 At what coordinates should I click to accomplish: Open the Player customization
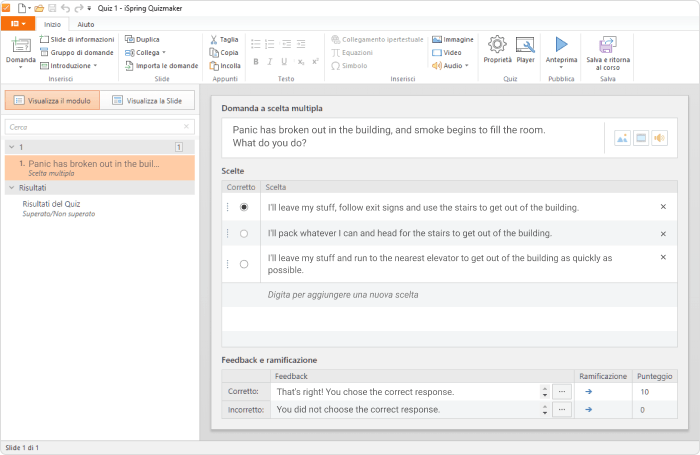[525, 50]
